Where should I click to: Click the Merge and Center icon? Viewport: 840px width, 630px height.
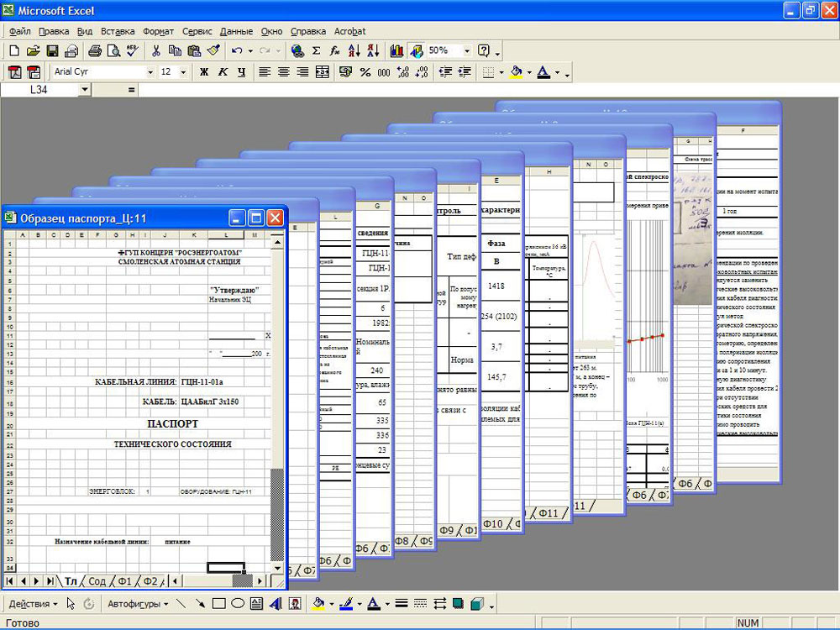click(x=323, y=71)
